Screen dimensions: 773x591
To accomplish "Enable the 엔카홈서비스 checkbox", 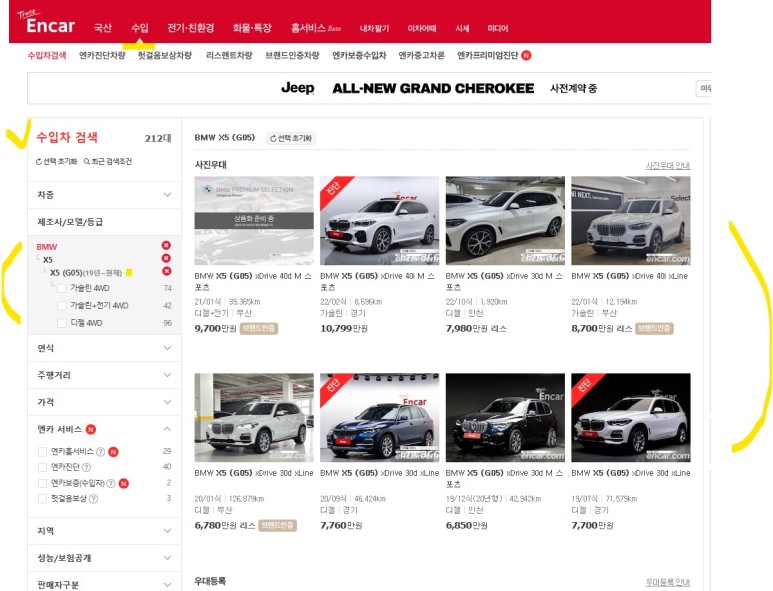I will pyautogui.click(x=42, y=452).
